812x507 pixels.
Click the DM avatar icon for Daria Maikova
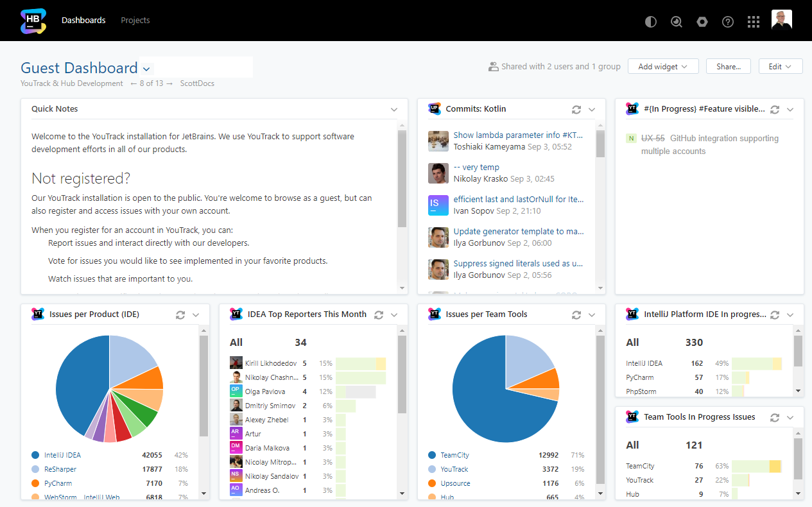[x=236, y=448]
